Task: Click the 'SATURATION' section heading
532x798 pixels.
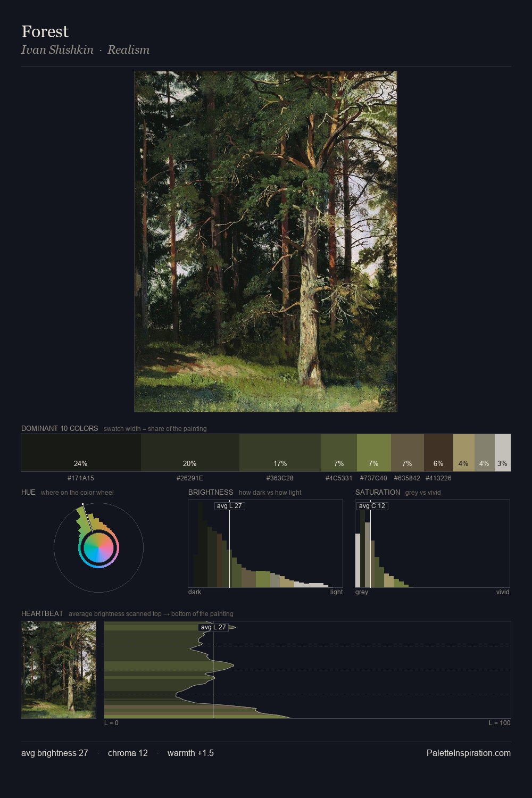Action: 378,492
